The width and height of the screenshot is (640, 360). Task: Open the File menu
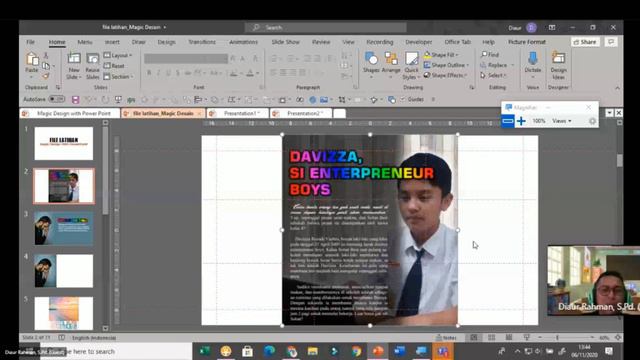point(31,42)
